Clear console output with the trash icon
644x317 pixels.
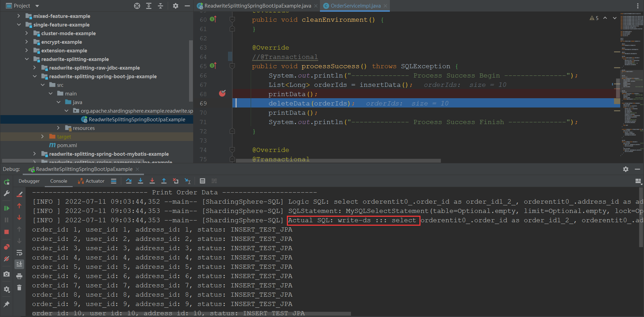point(19,287)
